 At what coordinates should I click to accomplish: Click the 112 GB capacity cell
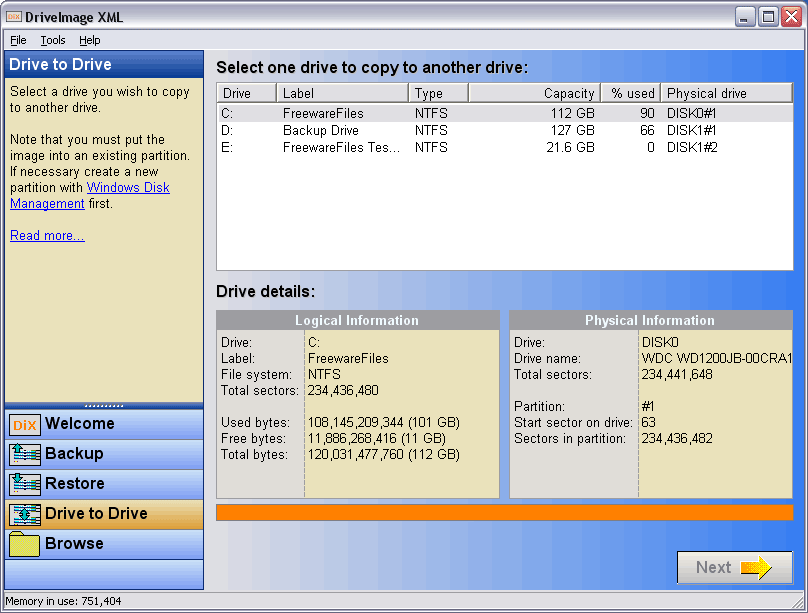573,113
